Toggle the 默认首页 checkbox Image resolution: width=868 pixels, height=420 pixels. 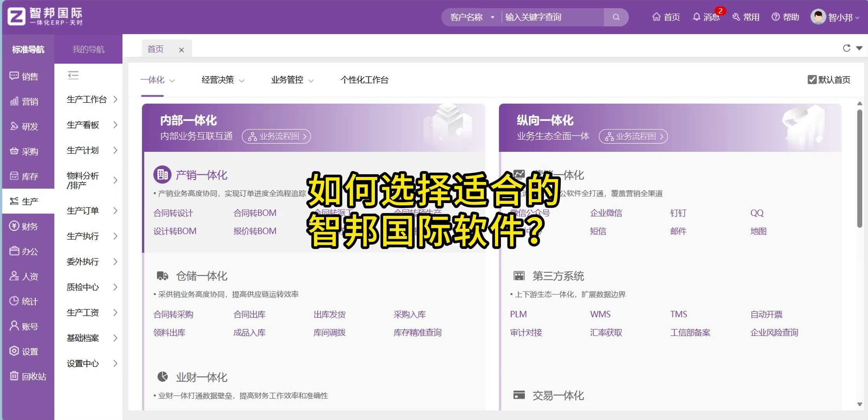812,80
